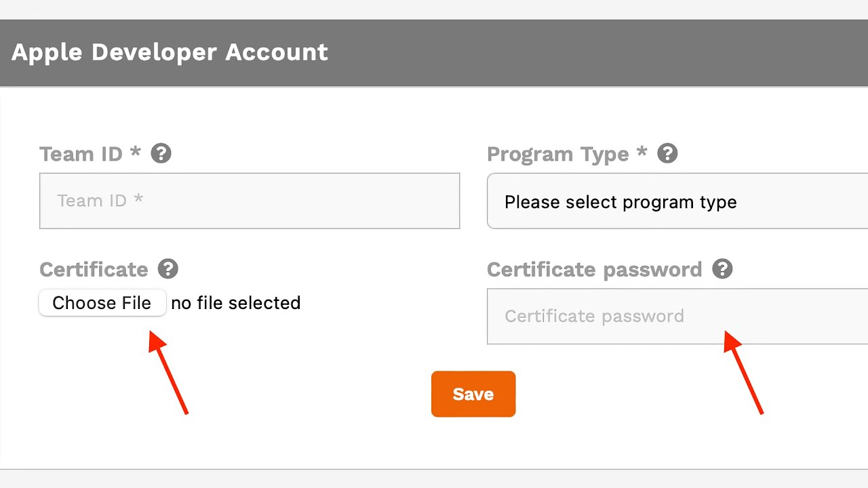Check the Certificate password hint icon
The width and height of the screenshot is (868, 488).
pyautogui.click(x=723, y=269)
